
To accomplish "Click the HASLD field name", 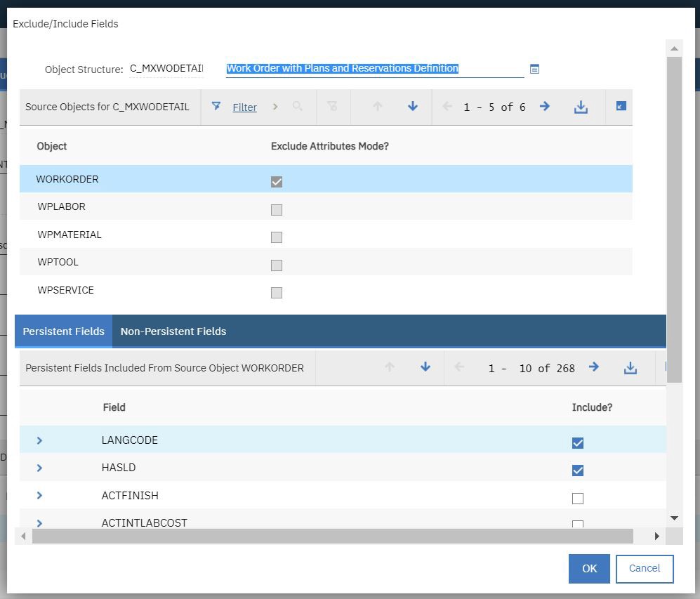I will 118,467.
